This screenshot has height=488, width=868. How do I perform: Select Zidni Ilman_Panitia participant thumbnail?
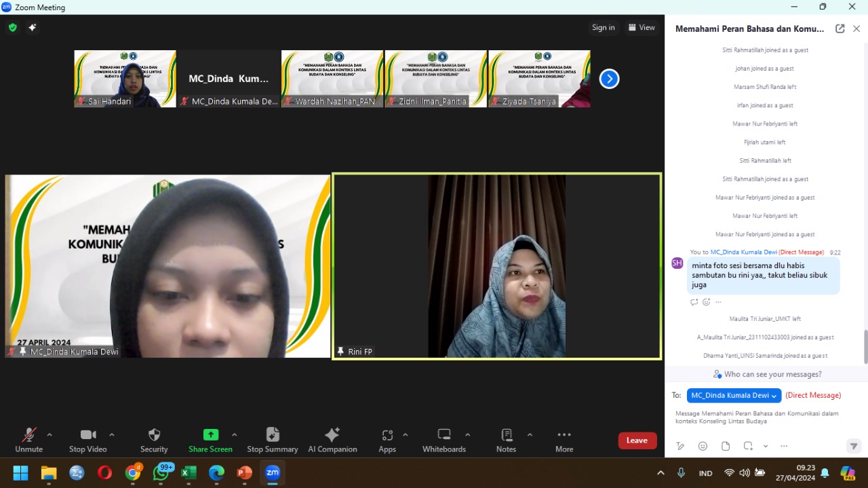[x=436, y=79]
